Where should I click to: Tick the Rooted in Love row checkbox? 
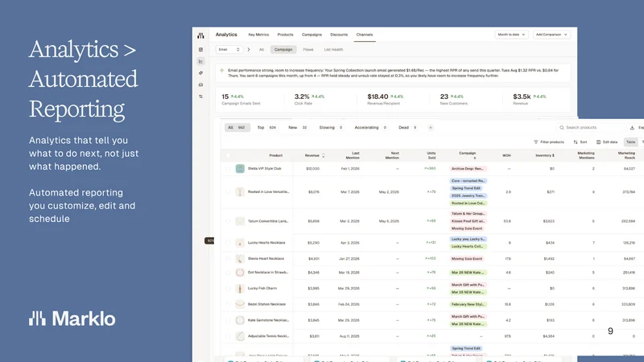228,191
